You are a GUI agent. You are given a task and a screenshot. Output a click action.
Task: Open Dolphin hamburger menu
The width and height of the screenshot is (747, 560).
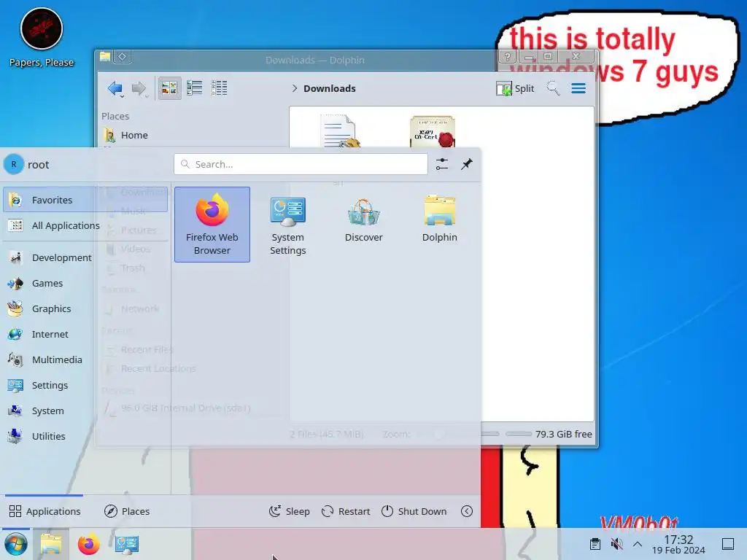pyautogui.click(x=578, y=88)
